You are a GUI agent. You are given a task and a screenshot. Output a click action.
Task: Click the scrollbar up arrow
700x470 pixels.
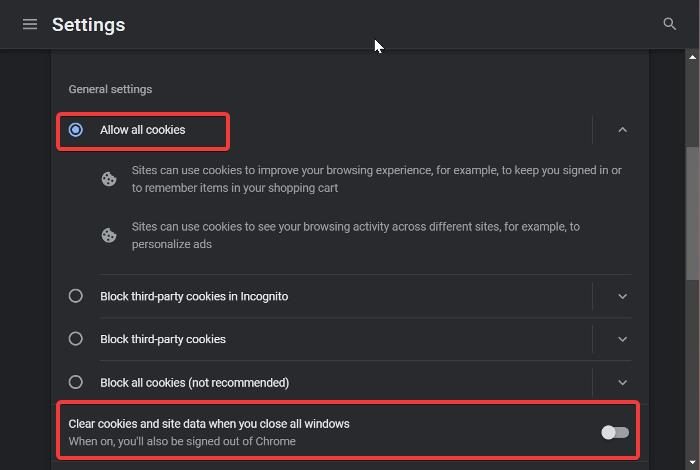[692, 57]
